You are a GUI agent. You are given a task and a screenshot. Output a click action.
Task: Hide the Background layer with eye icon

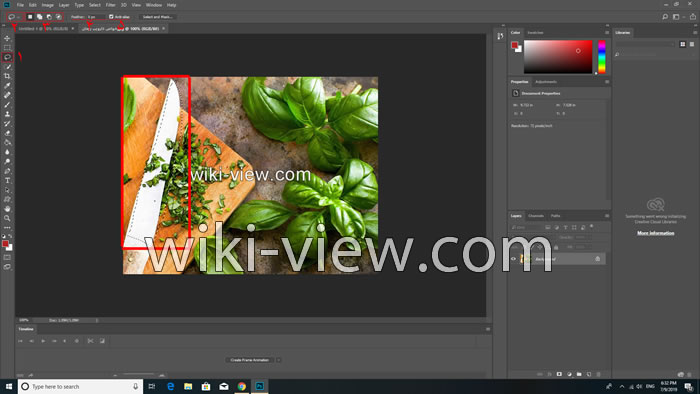tap(513, 259)
